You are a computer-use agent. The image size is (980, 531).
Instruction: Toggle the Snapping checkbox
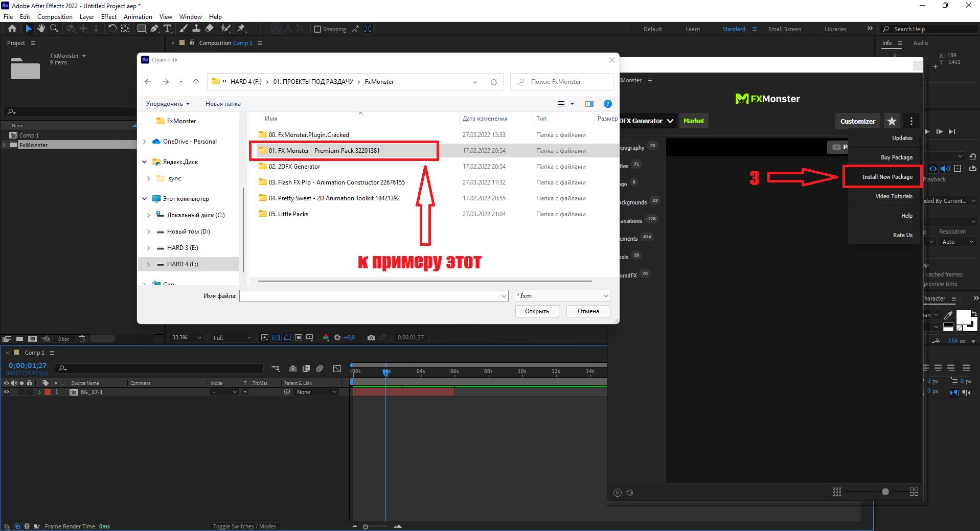click(317, 29)
